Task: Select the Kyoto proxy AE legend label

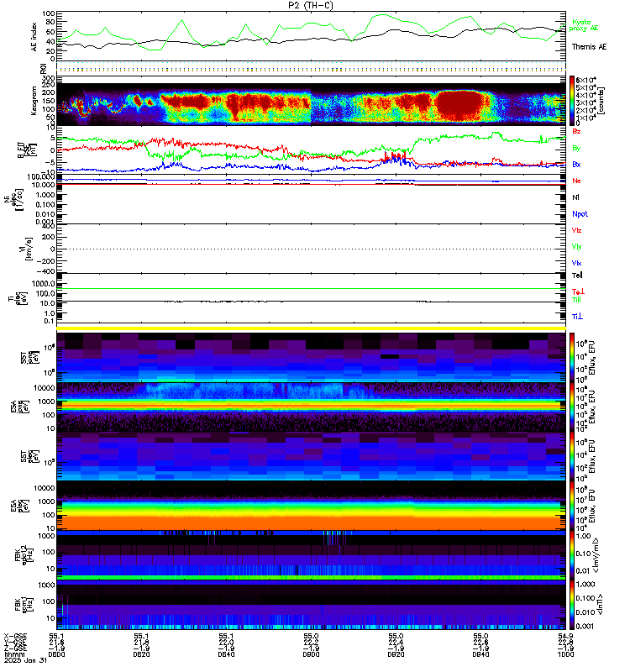Action: (583, 25)
